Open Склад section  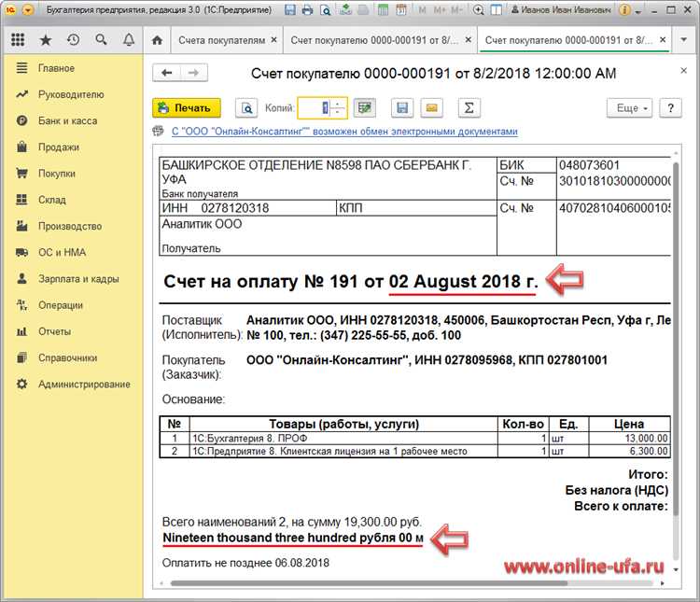click(x=51, y=200)
